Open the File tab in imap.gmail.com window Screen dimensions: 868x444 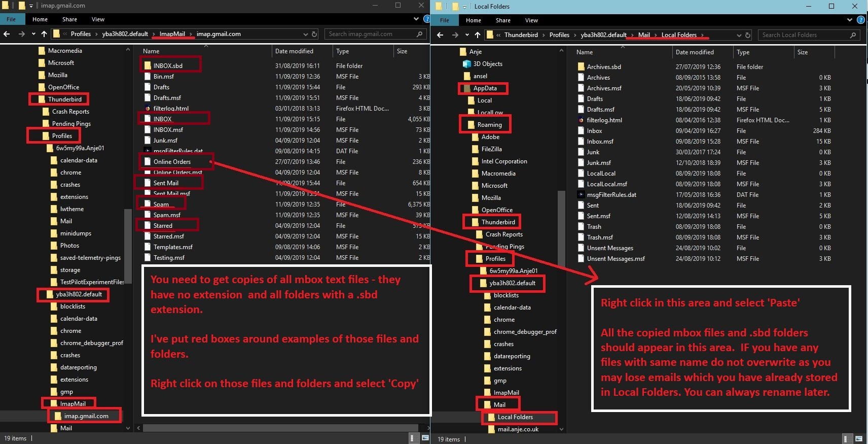[x=11, y=19]
